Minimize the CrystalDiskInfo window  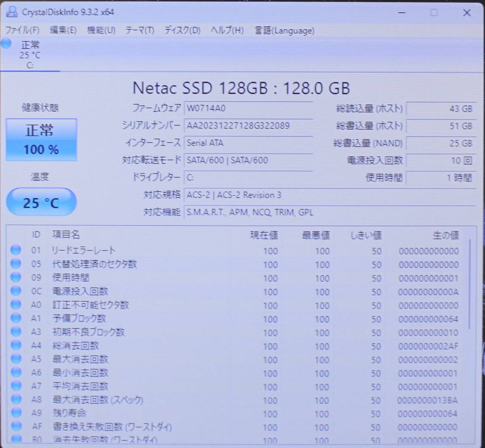coord(402,13)
